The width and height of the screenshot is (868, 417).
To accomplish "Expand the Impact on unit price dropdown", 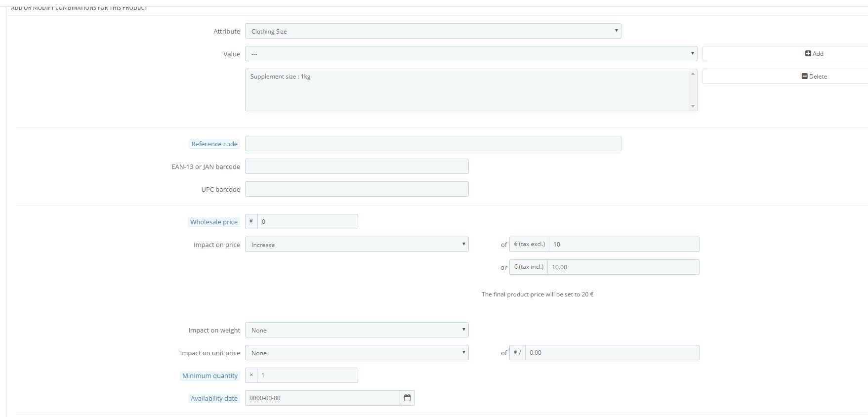I will click(357, 353).
